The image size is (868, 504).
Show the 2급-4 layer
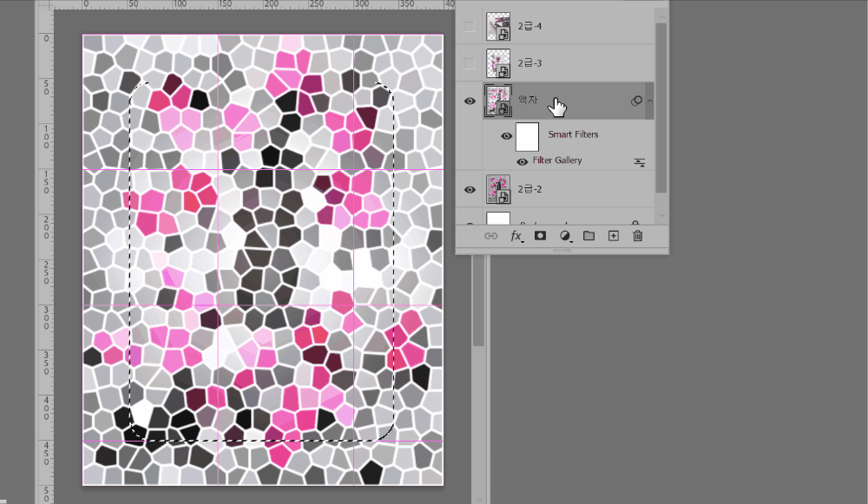point(469,26)
